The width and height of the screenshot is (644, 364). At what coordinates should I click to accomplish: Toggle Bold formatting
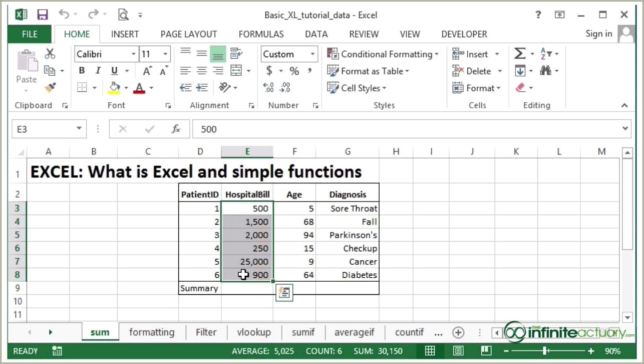pos(82,71)
